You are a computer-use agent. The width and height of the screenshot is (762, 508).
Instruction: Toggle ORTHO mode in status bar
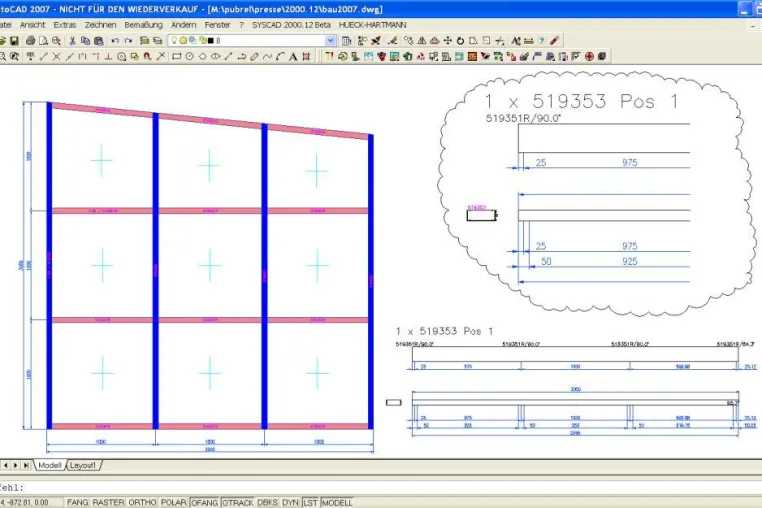coord(142,502)
